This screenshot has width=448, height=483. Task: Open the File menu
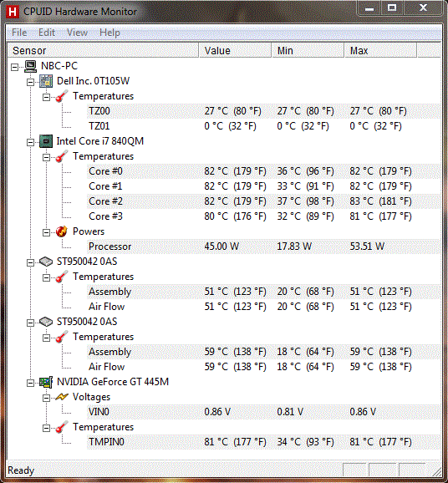(19, 33)
